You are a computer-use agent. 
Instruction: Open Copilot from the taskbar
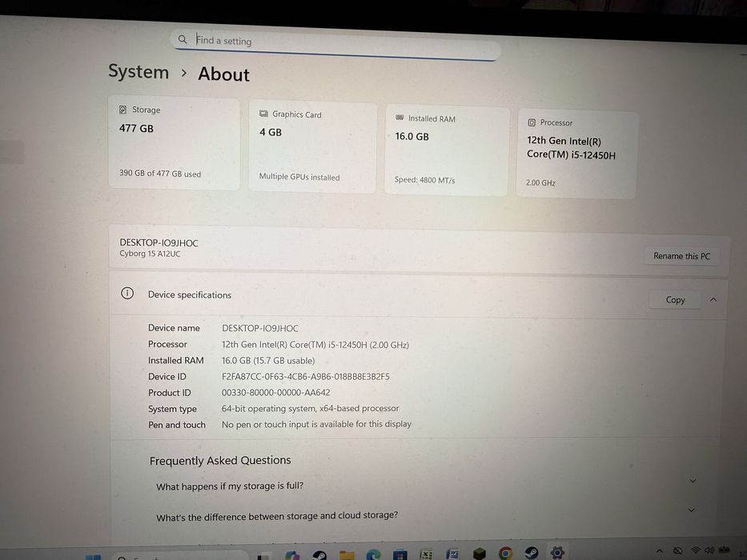[292, 554]
